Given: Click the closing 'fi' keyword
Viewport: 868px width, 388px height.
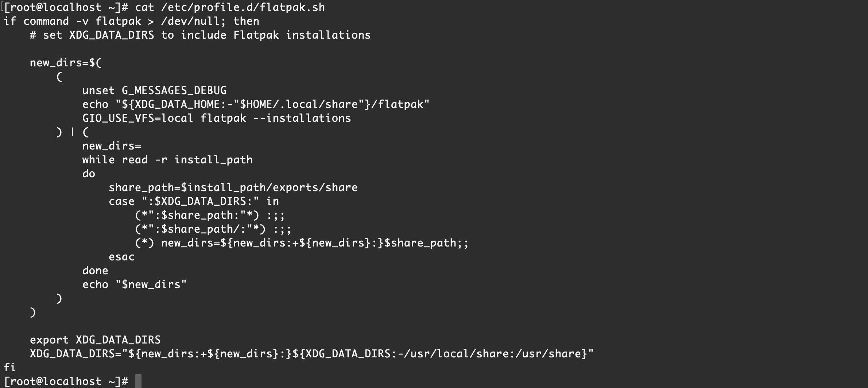Looking at the screenshot, I should (10, 367).
